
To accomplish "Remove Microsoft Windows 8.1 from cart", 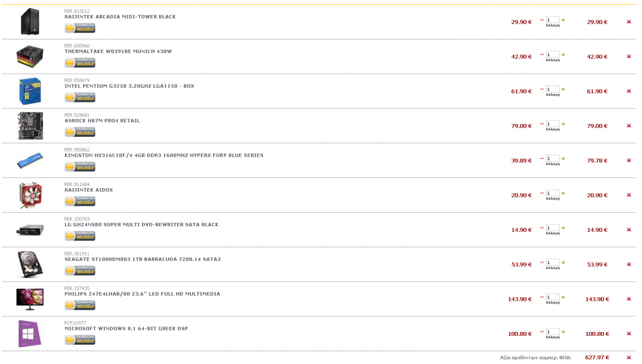I will 629,334.
